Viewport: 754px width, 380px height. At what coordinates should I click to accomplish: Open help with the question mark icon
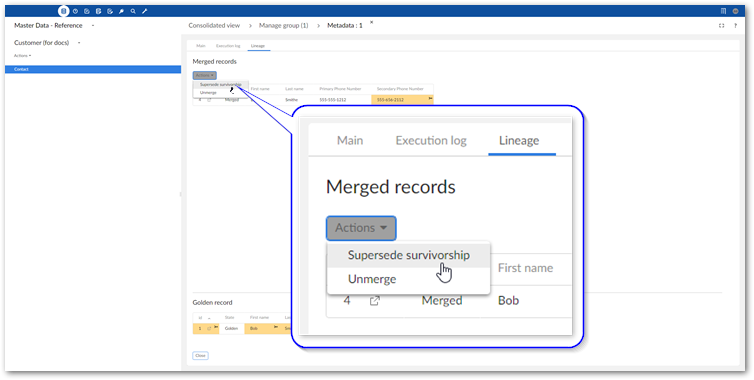click(735, 26)
